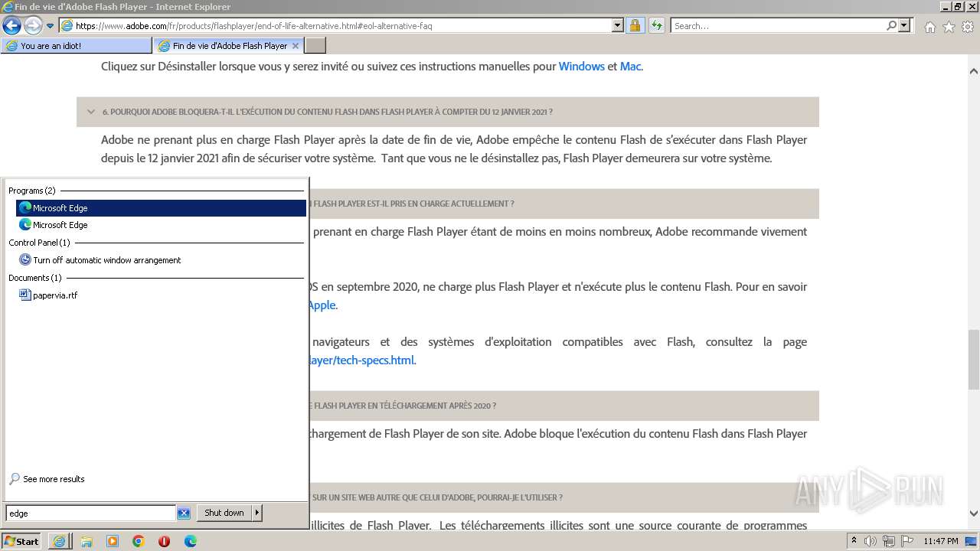Click the browser Forward arrow
This screenshot has height=551, width=980.
pyautogui.click(x=33, y=25)
